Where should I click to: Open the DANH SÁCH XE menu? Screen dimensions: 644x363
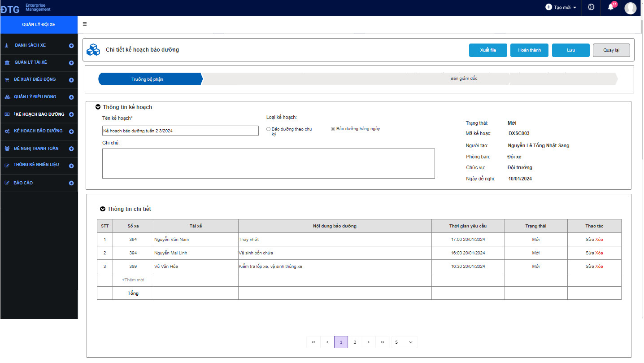coord(30,45)
